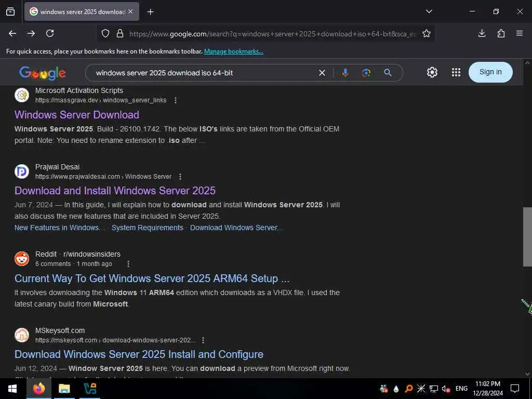Open more options for massgrave.dev result

[x=176, y=100]
